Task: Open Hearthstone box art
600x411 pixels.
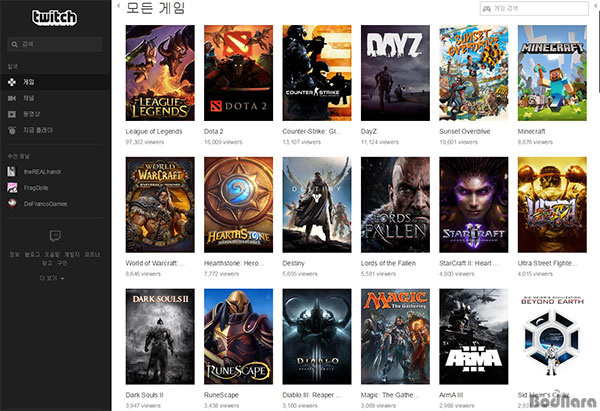Action: pyautogui.click(x=238, y=204)
